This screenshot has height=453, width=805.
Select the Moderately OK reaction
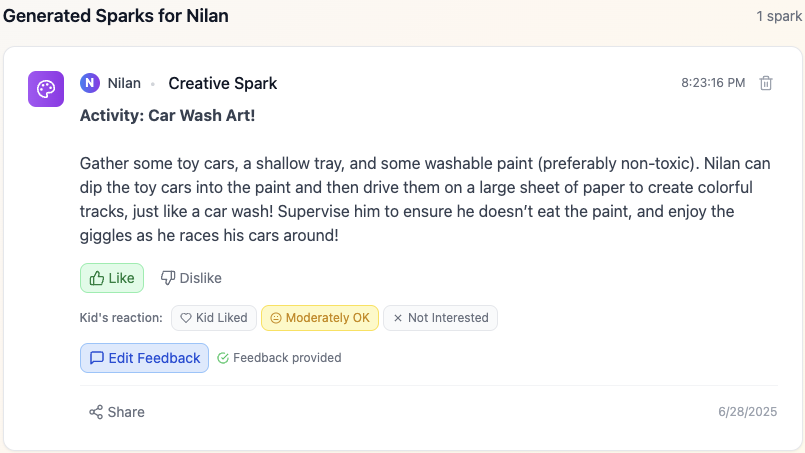point(320,318)
